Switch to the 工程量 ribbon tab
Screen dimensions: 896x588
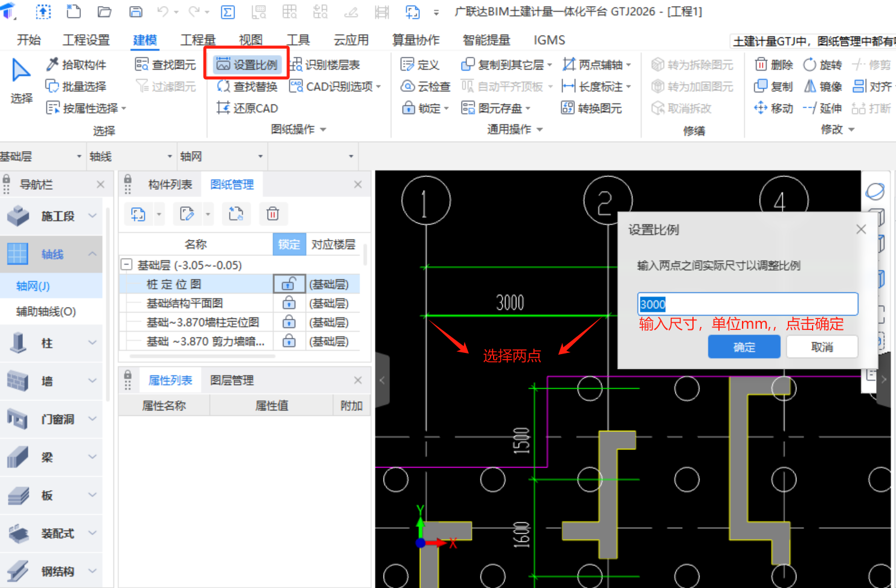click(x=198, y=40)
